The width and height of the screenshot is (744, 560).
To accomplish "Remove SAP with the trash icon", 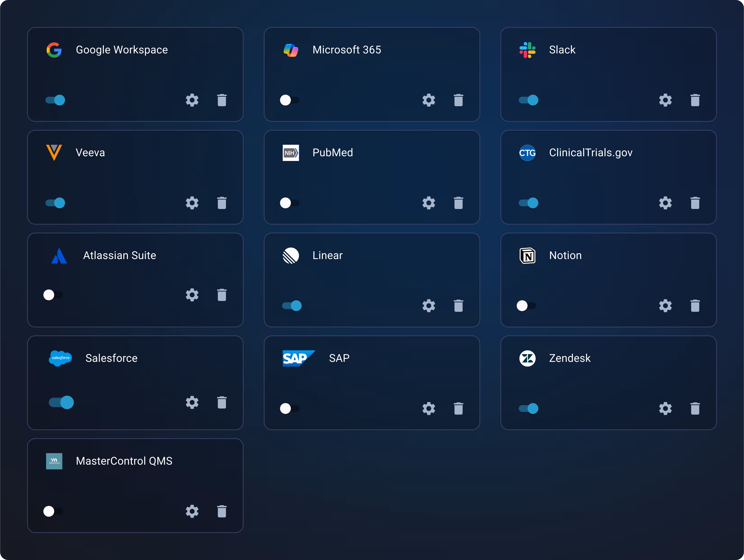I will pyautogui.click(x=458, y=409).
